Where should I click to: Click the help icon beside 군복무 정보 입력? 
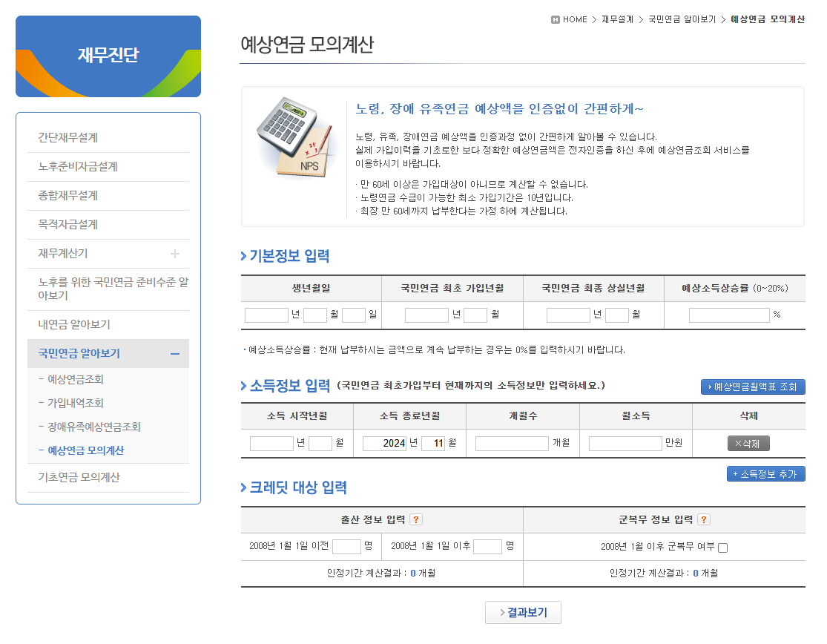coord(704,519)
